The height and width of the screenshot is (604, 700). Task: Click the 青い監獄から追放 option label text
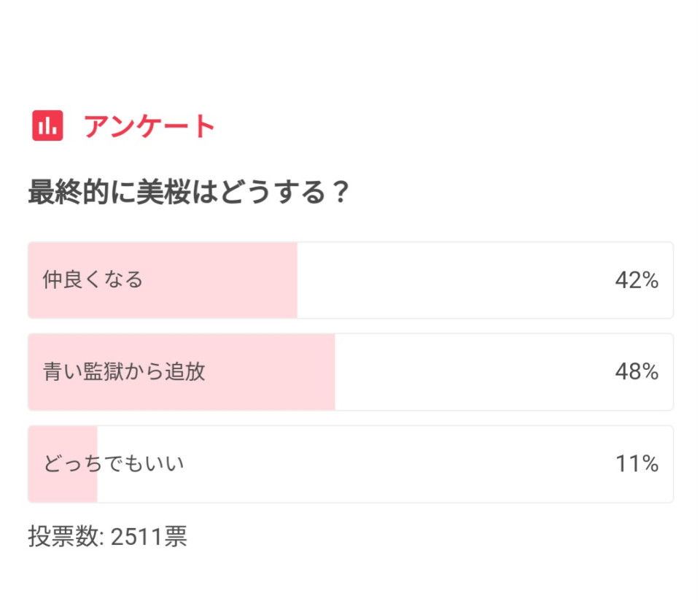pyautogui.click(x=124, y=372)
